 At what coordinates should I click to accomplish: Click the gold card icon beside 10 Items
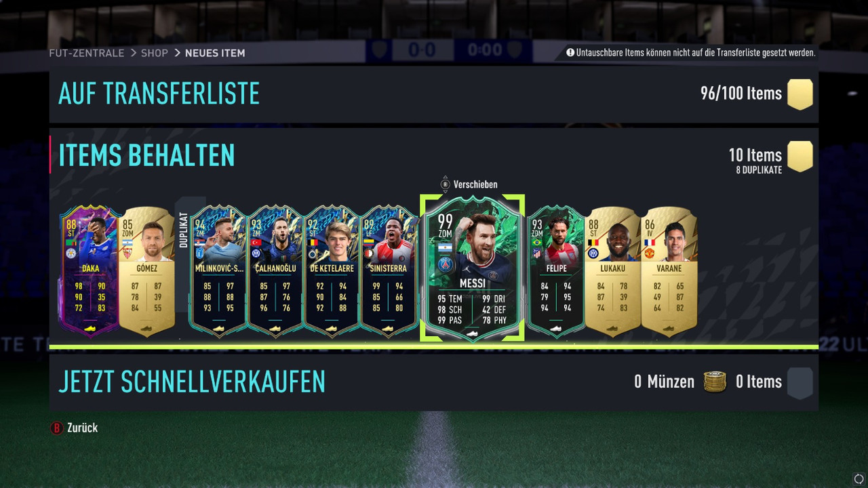click(x=800, y=156)
